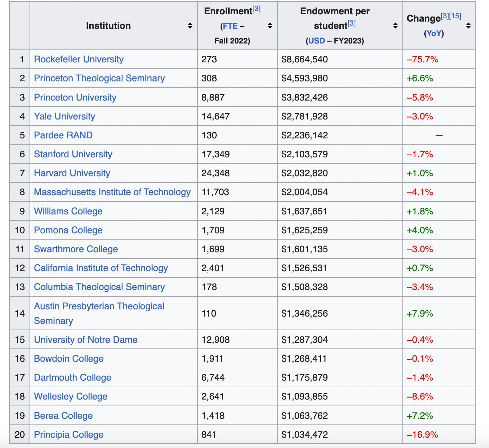Open Pomona College link

[x=68, y=230]
